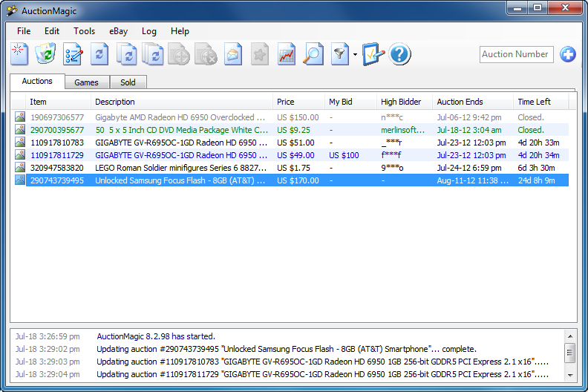Screen dimensions: 588x392
Task: Open the Edit menu
Action: 52,31
